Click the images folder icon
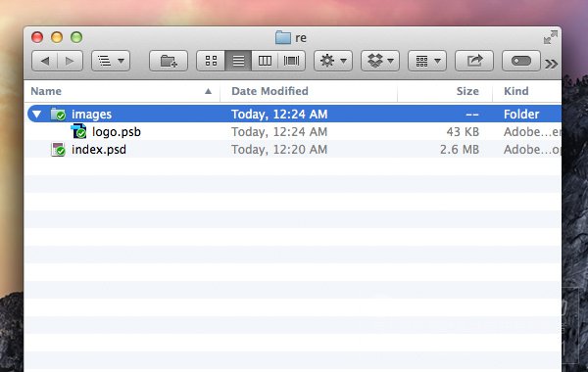This screenshot has height=372, width=588. (58, 114)
